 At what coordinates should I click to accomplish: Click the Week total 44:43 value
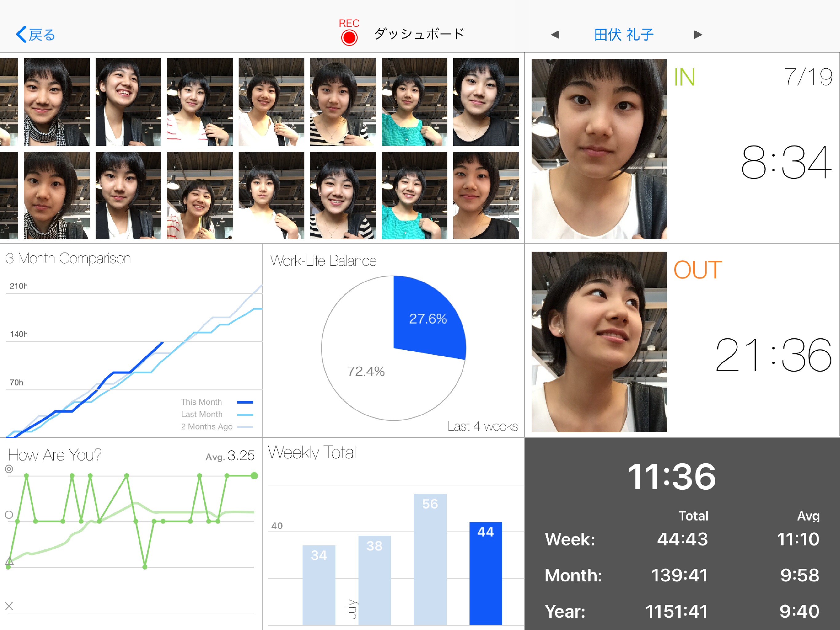(682, 539)
